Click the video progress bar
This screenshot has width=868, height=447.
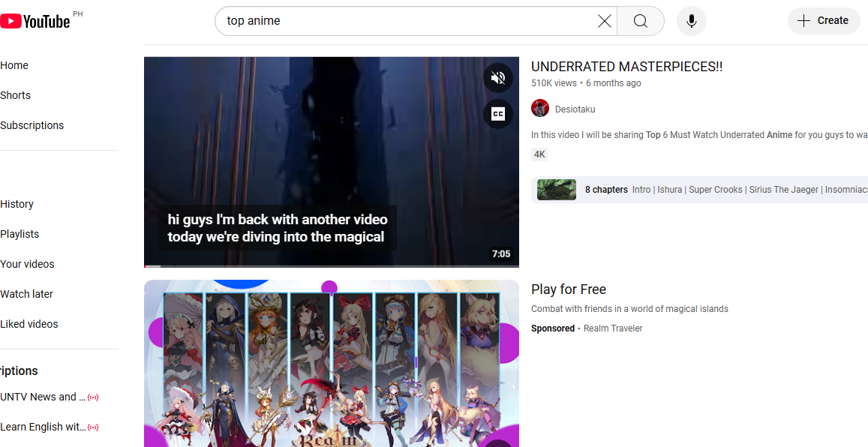(x=331, y=265)
